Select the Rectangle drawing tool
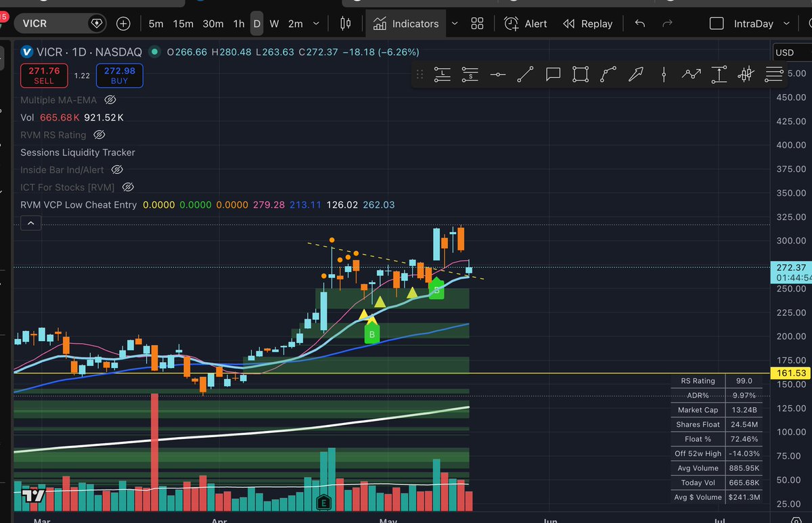Viewport: 812px width, 523px height. click(x=581, y=74)
